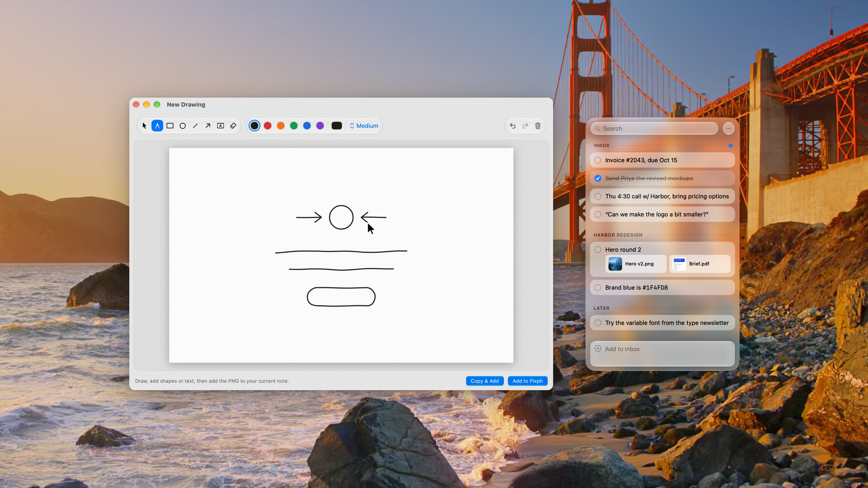Viewport: 868px width, 488px height.
Task: Check off Hero round 2 task
Action: 598,250
